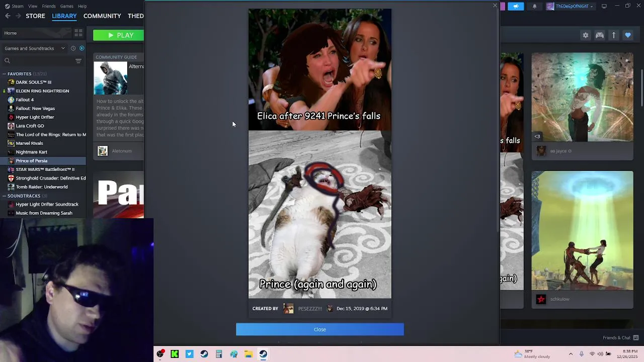Select Music from Dreaming Sarah
The height and width of the screenshot is (362, 644).
point(44,213)
